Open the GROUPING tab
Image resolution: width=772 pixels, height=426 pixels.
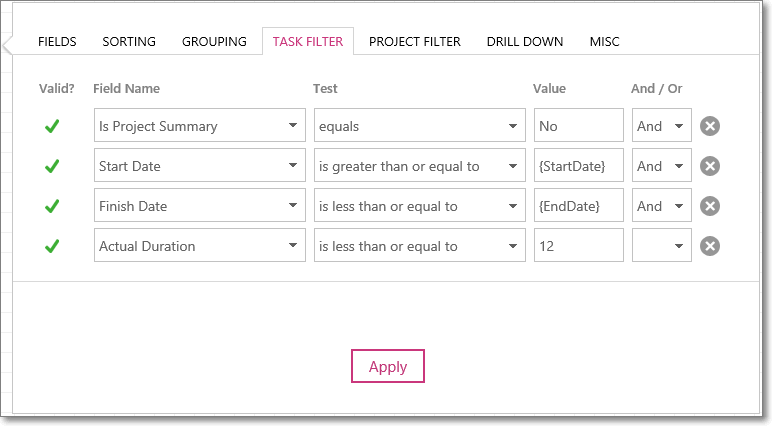click(214, 41)
